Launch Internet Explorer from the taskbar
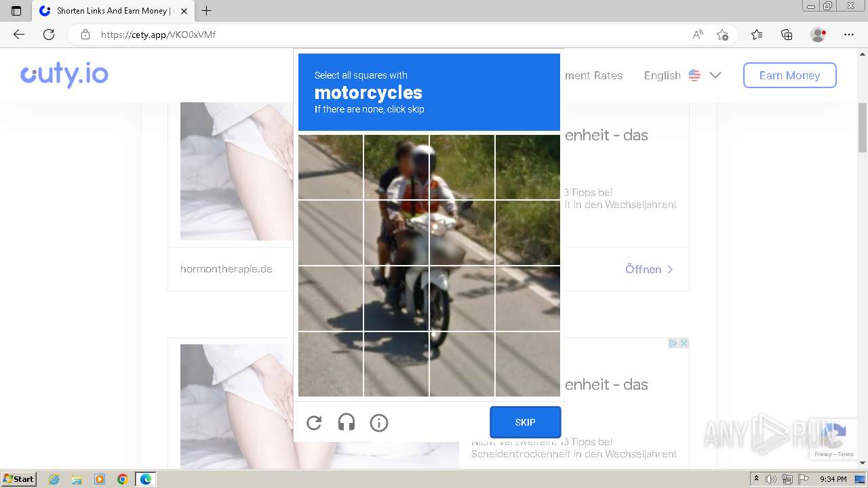868x488 pixels. pyautogui.click(x=54, y=479)
